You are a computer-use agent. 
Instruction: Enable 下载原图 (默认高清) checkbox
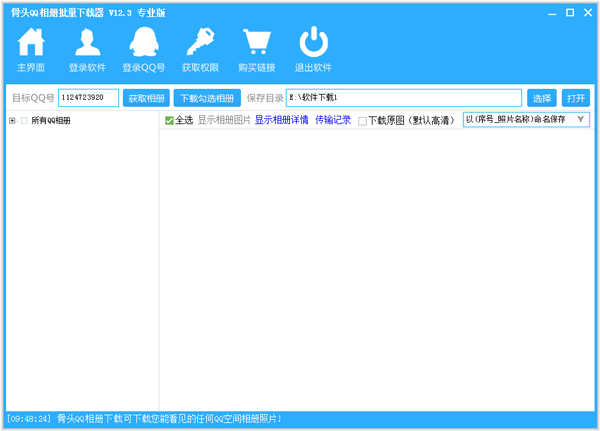click(x=362, y=121)
